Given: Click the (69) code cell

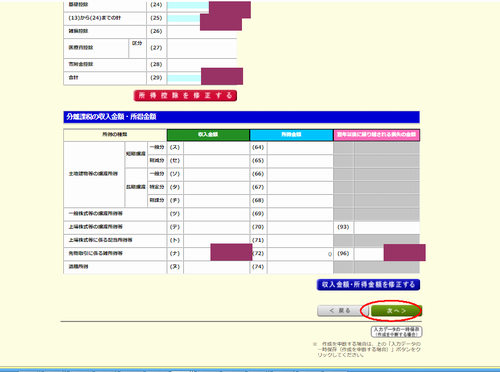Looking at the screenshot, I should (258, 214).
